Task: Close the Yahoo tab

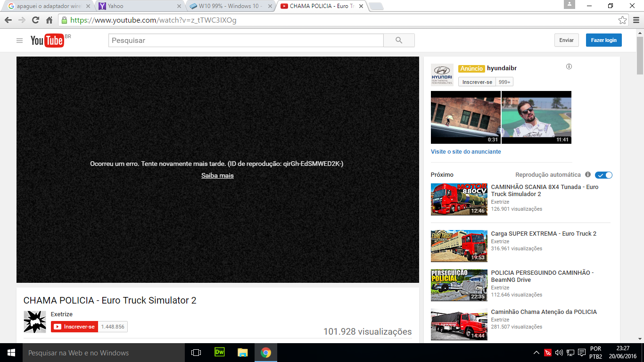Action: click(x=178, y=6)
